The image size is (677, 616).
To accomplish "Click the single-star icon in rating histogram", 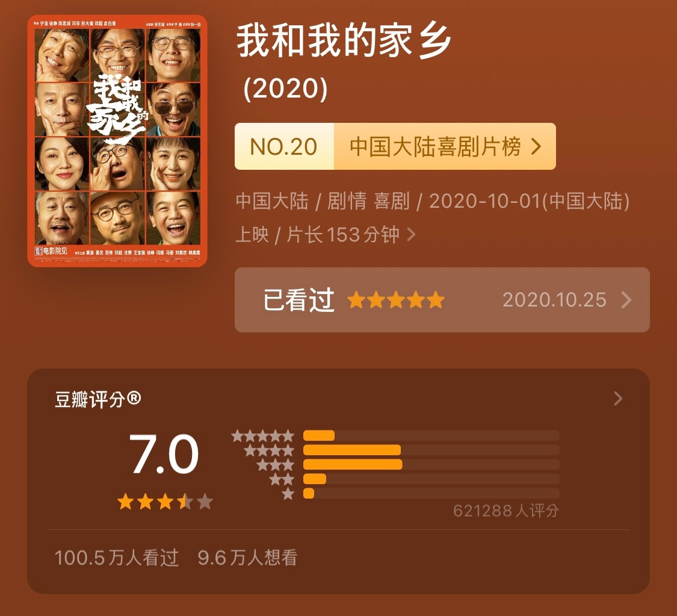I will point(288,493).
